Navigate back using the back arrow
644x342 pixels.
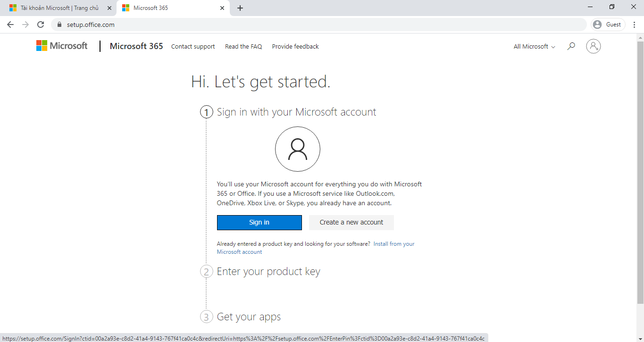coord(10,24)
